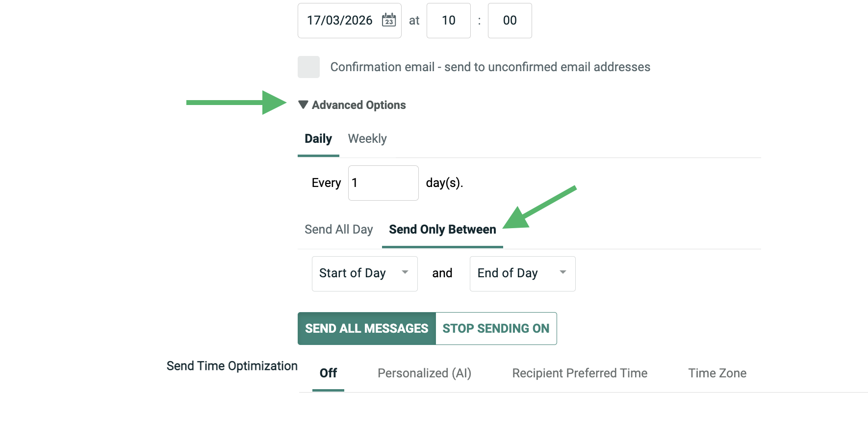This screenshot has height=423, width=868.
Task: Open the calendar date picker icon
Action: [x=389, y=20]
